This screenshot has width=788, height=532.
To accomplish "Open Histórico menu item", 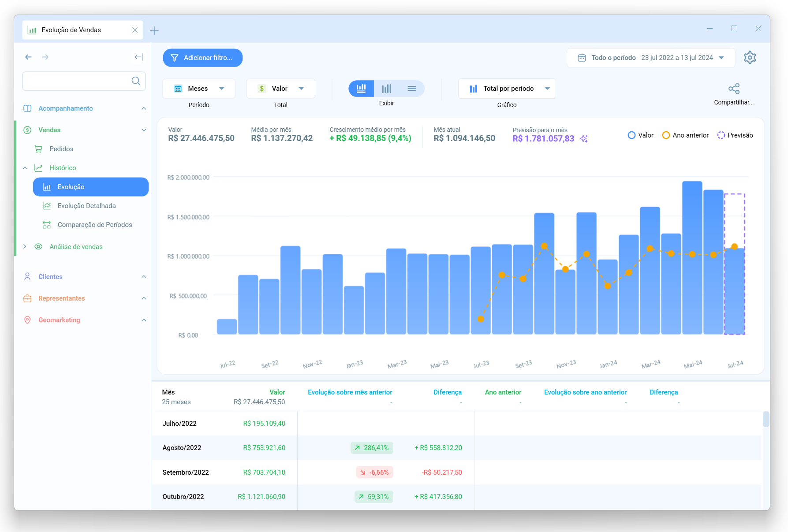I will (63, 168).
